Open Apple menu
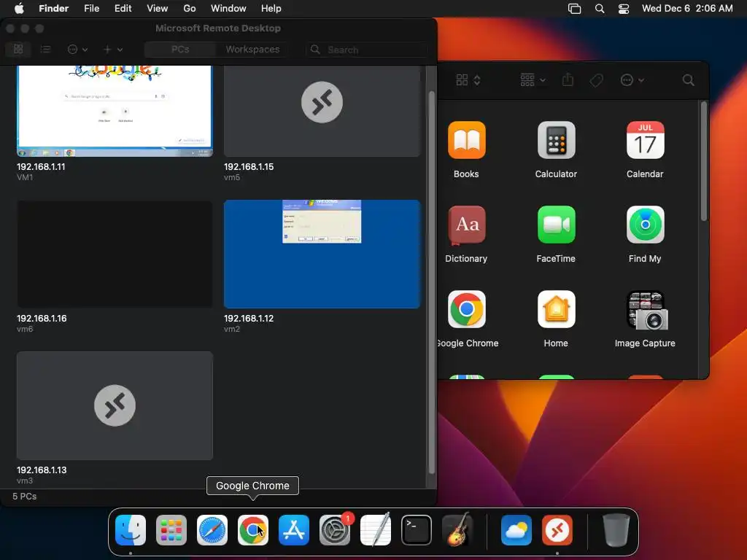 pos(19,8)
